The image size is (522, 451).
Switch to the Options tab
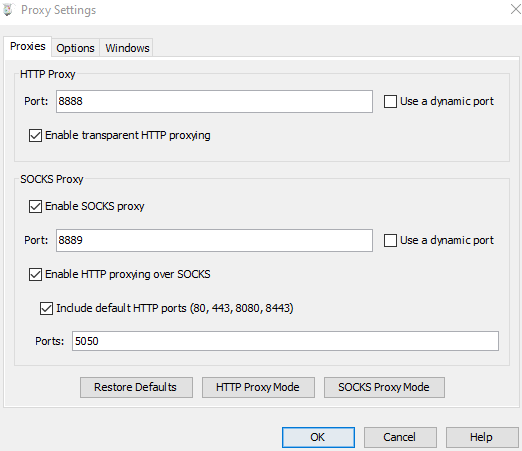point(75,48)
